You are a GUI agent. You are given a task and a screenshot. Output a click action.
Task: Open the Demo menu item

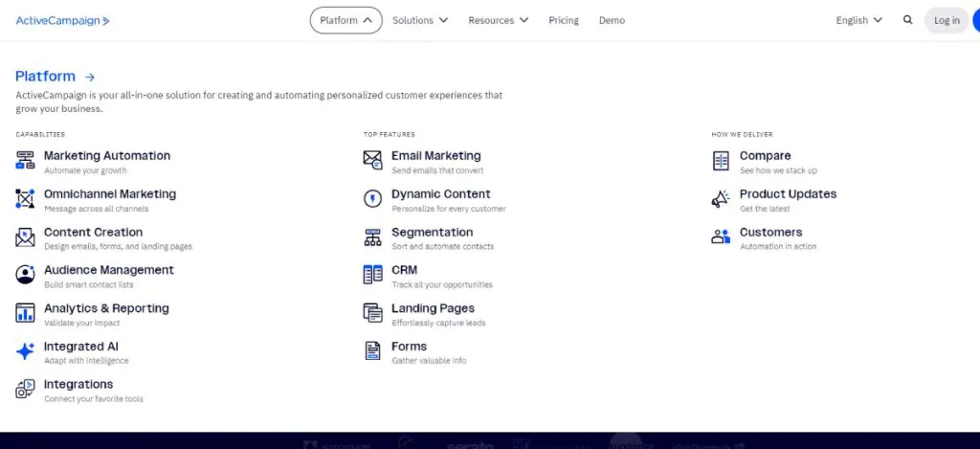(x=612, y=20)
